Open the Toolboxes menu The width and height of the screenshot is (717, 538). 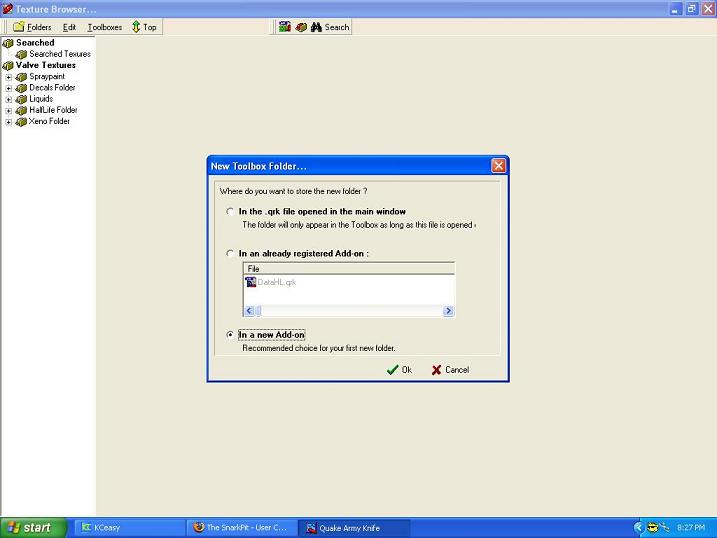click(x=104, y=27)
